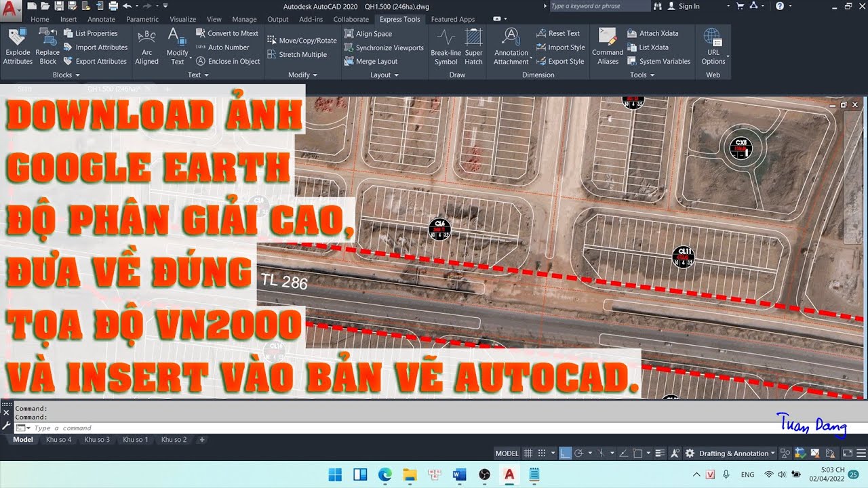
Task: Click Import Attributes in the Blocks panel
Action: point(96,47)
